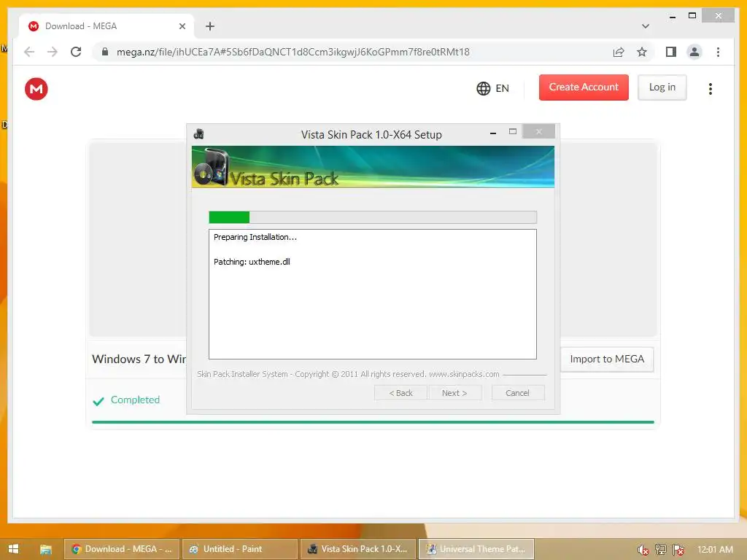Open Chrome three-dot menu
Screen dimensions: 747x560
coord(718,52)
